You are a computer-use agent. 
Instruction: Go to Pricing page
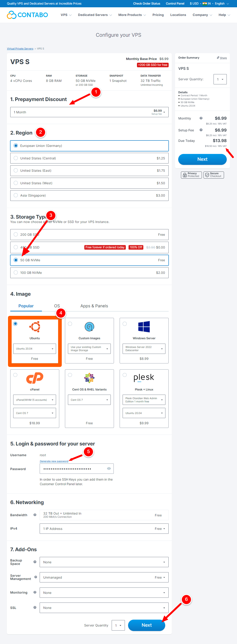point(158,15)
